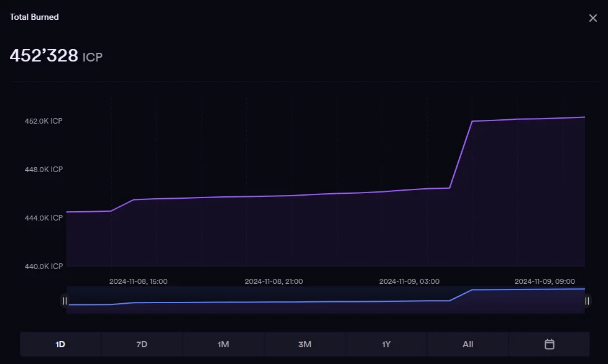Click the 452.0K ICP axis label
The image size is (608, 364).
click(44, 121)
